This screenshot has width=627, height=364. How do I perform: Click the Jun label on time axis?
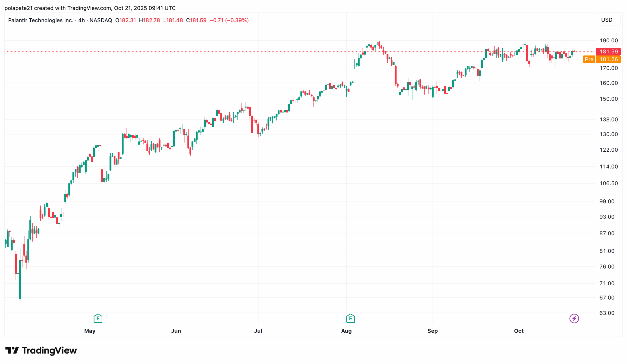176,331
